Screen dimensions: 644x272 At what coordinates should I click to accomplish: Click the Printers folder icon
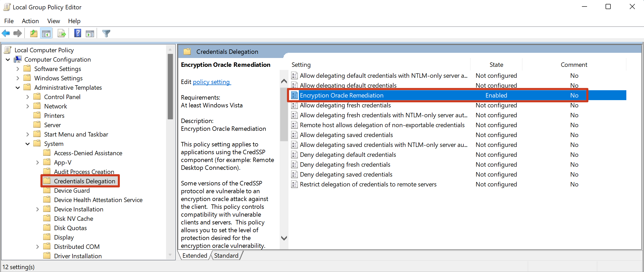point(37,115)
